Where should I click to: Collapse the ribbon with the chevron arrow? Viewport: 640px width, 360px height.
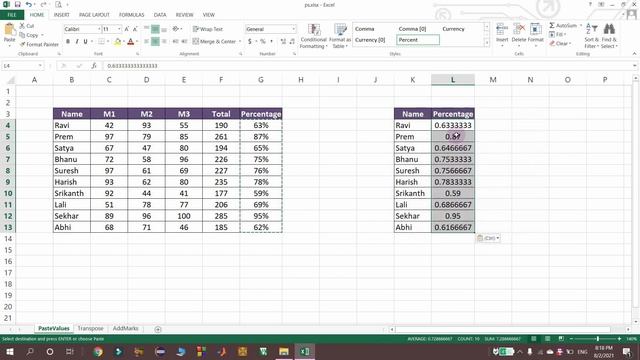tap(634, 54)
